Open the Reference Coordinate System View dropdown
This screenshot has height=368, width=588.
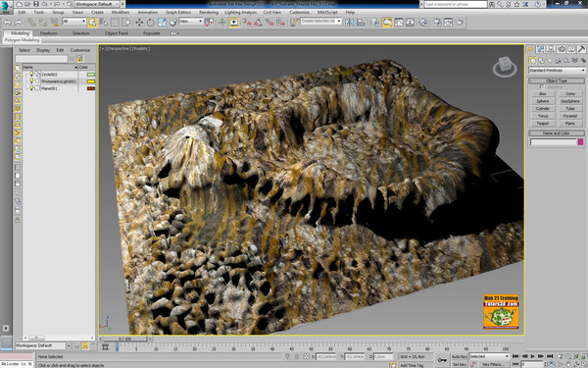coord(191,22)
